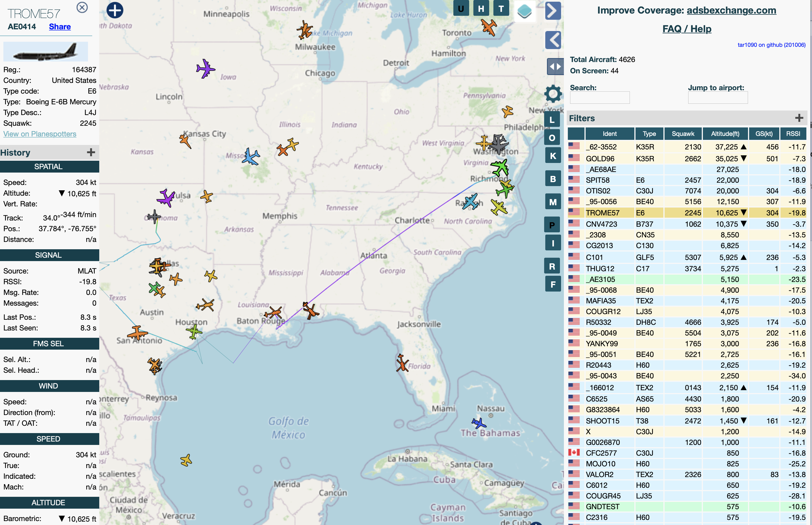812x525 pixels.
Task: Click the left-arrow sidebar collapse button
Action: 553,40
